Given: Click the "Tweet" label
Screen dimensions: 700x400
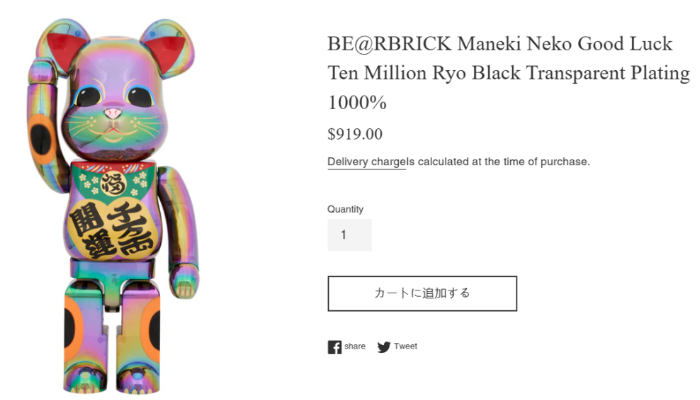Looking at the screenshot, I should tap(405, 347).
